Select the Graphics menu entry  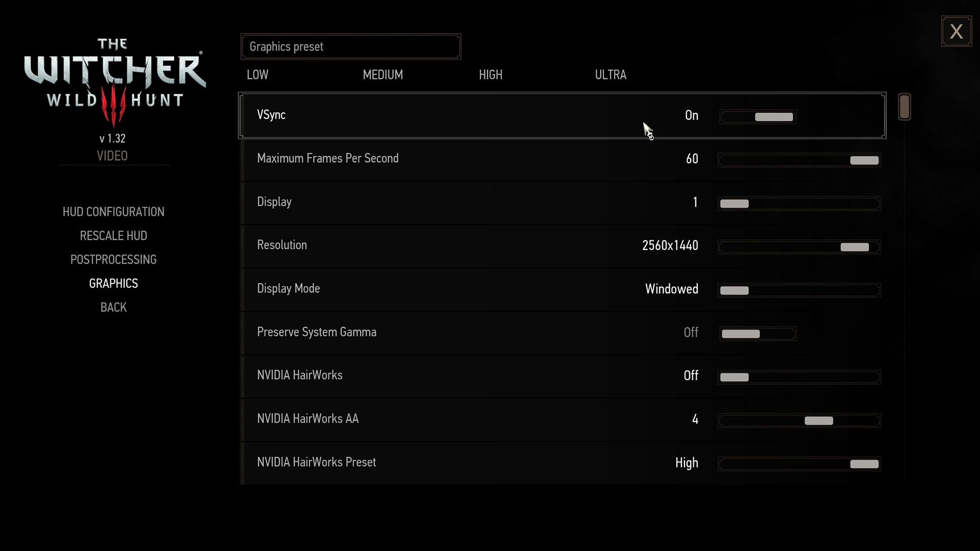pos(113,284)
